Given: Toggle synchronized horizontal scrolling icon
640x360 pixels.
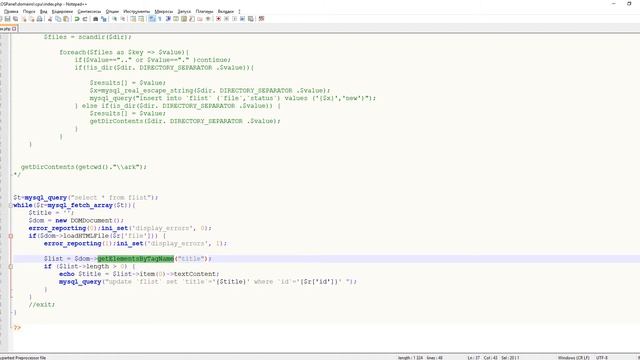Looking at the screenshot, I should coord(141,19).
